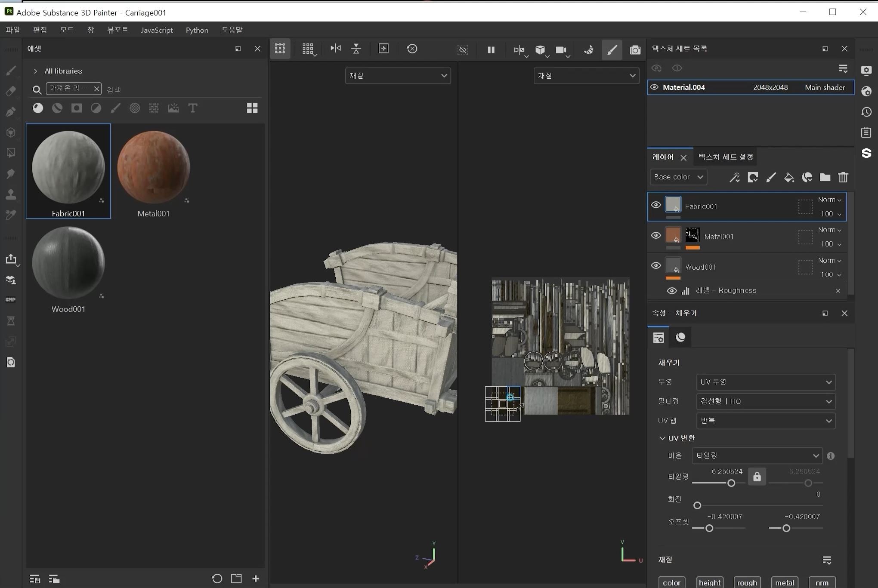
Task: Open the history panel icon
Action: [x=866, y=112]
